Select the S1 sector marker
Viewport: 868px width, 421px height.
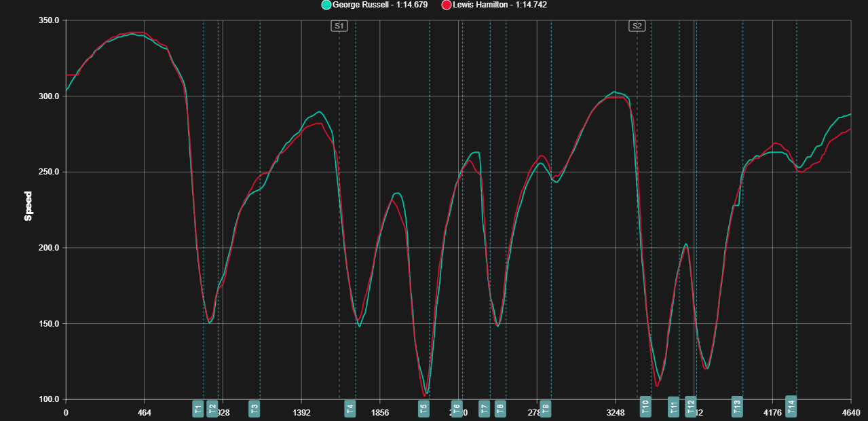339,26
